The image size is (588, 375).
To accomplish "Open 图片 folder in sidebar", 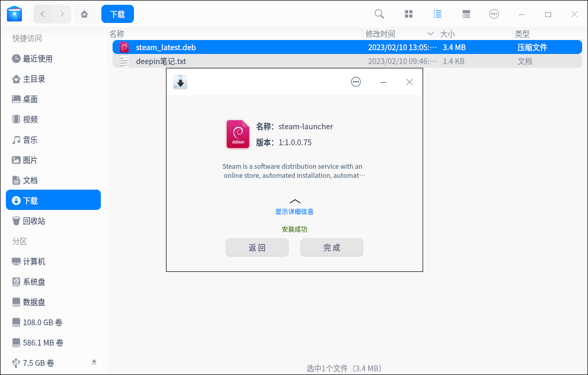I will pyautogui.click(x=53, y=160).
